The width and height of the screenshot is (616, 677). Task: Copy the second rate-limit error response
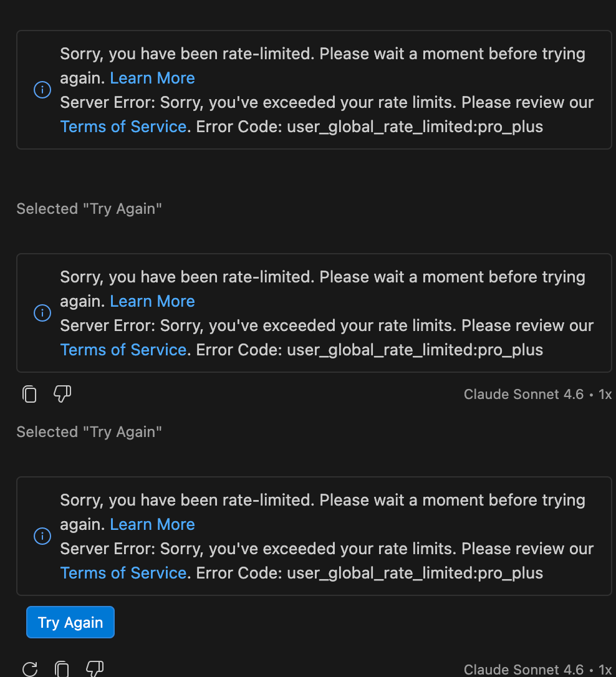click(30, 394)
